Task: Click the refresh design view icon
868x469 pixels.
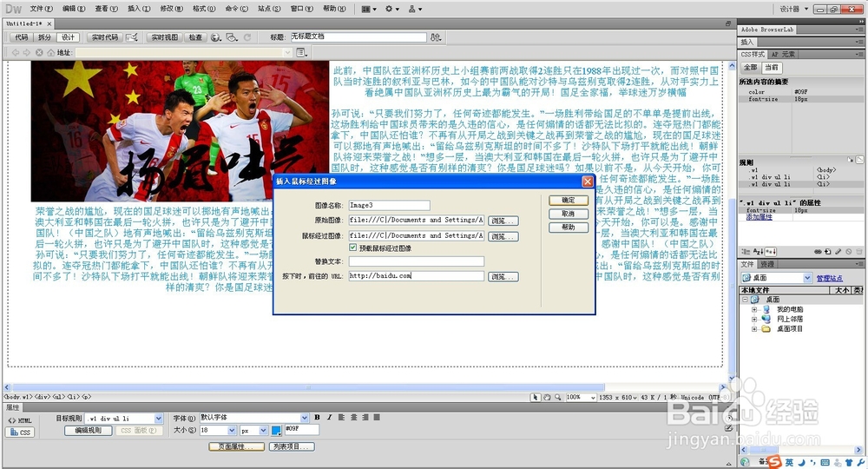Action: 247,37
